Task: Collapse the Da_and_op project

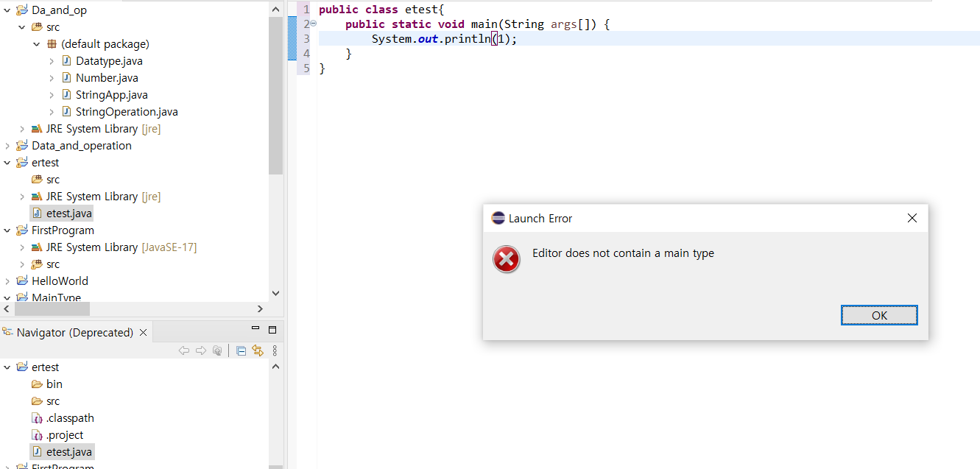Action: pos(8,10)
